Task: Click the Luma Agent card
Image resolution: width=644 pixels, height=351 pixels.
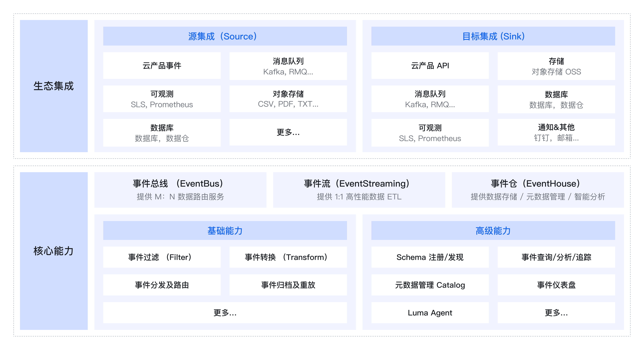Action: [430, 313]
